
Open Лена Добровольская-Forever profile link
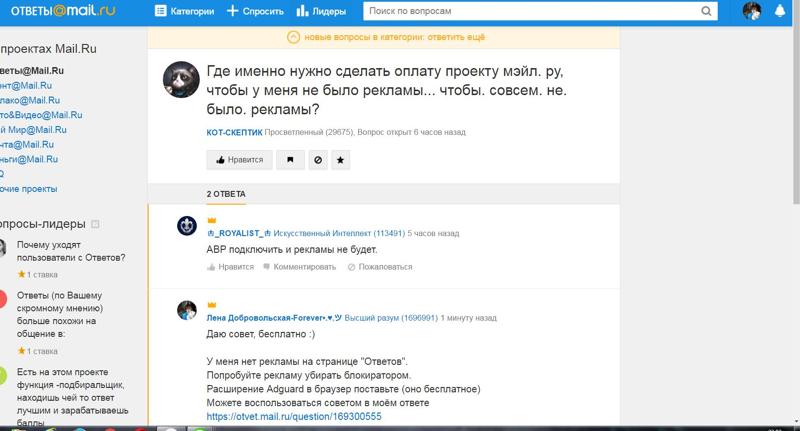(274, 318)
